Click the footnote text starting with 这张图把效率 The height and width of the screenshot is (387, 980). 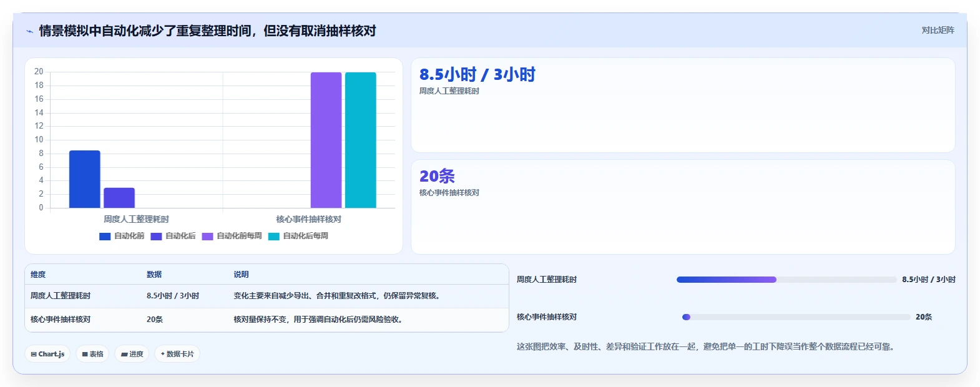(707, 346)
